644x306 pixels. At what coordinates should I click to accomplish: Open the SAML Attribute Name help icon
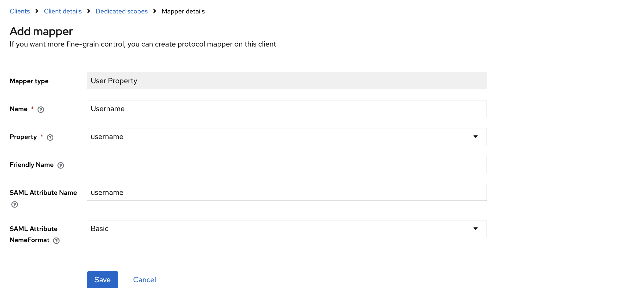[x=14, y=205]
